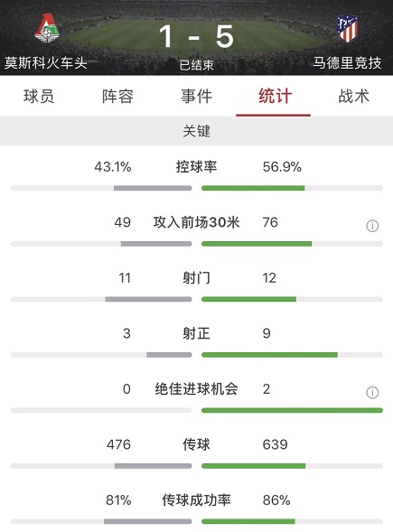Tap the 莫斯科火车头 team name
393x532 pixels.
[x=46, y=63]
